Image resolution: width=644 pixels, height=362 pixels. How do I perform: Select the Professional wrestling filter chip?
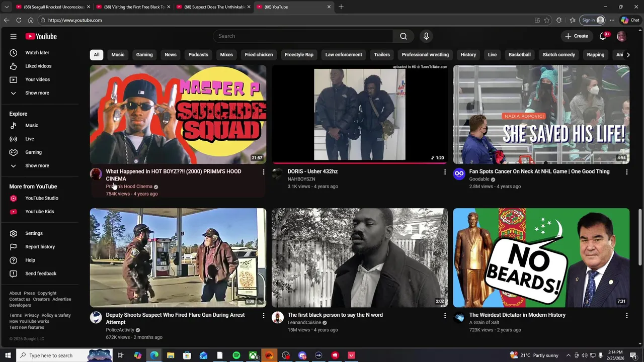[425, 55]
